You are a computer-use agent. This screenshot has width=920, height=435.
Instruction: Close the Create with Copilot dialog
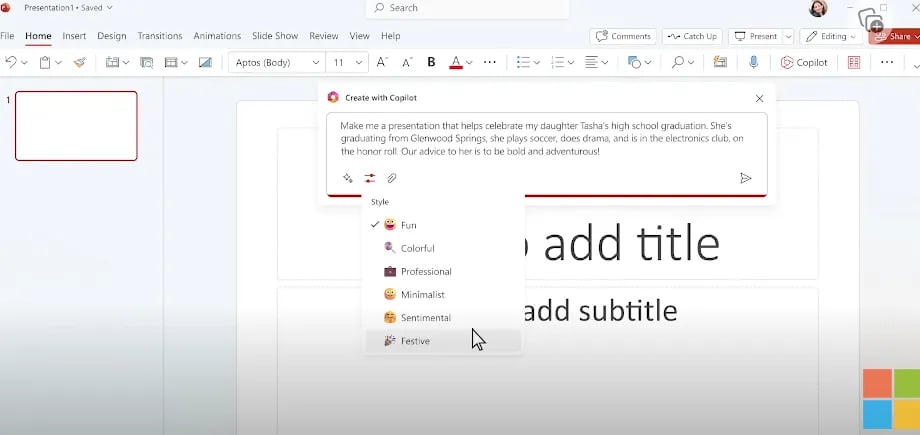point(759,98)
